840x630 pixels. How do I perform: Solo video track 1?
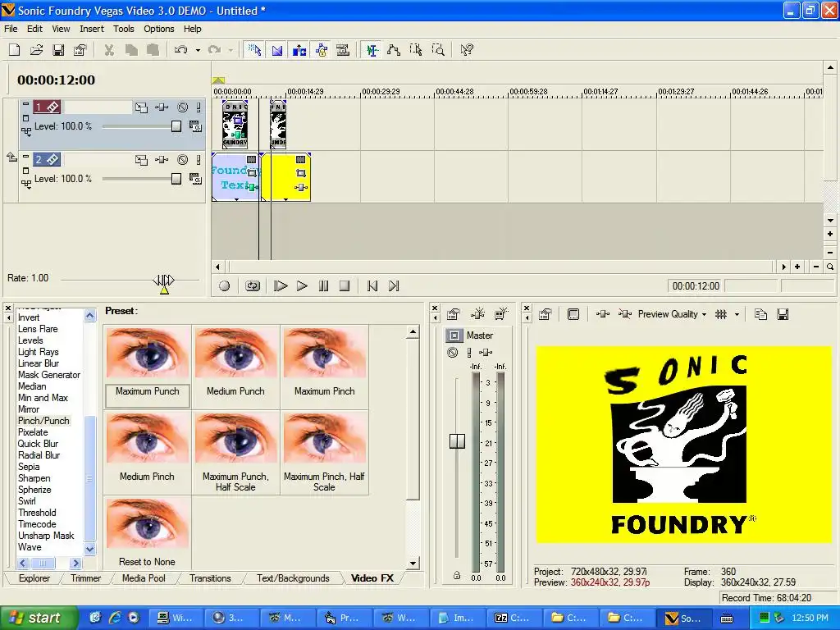[x=199, y=107]
